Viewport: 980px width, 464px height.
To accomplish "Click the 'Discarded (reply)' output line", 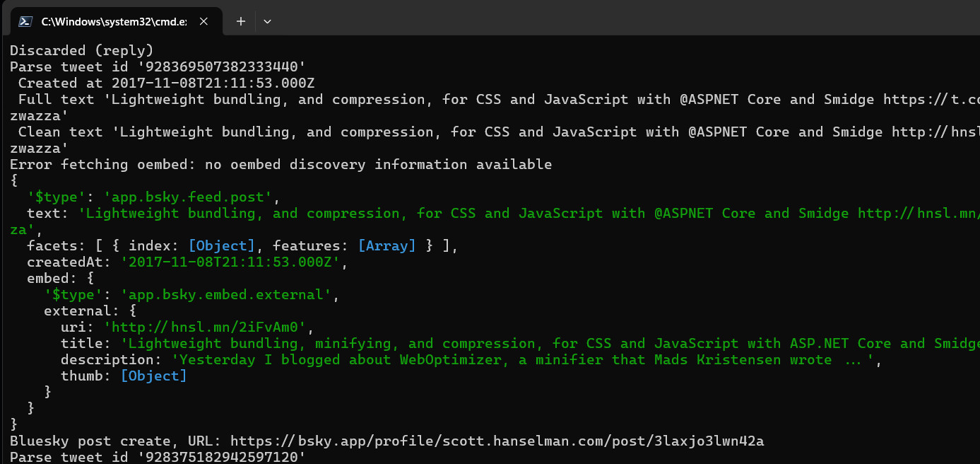I will coord(82,50).
